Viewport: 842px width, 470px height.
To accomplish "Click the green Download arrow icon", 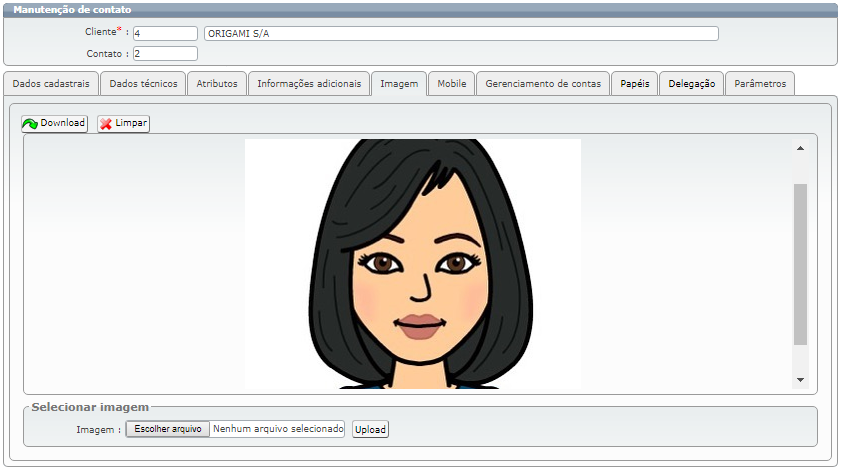I will tap(30, 124).
